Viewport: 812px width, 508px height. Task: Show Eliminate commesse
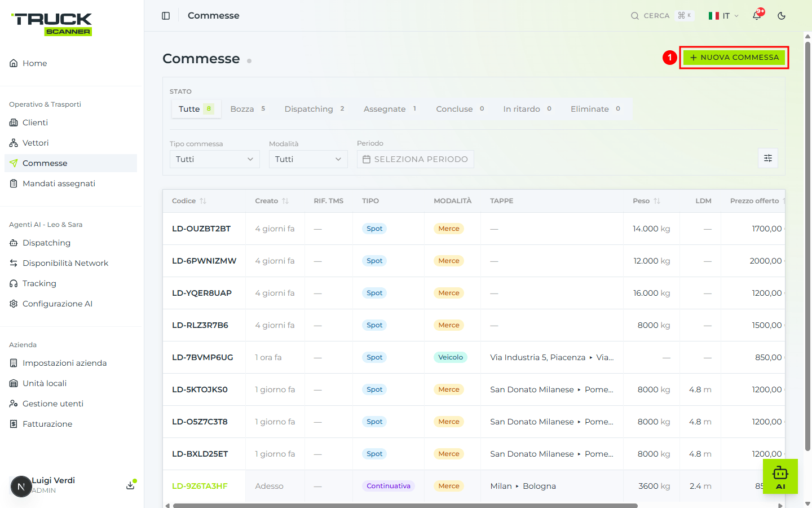(x=595, y=109)
